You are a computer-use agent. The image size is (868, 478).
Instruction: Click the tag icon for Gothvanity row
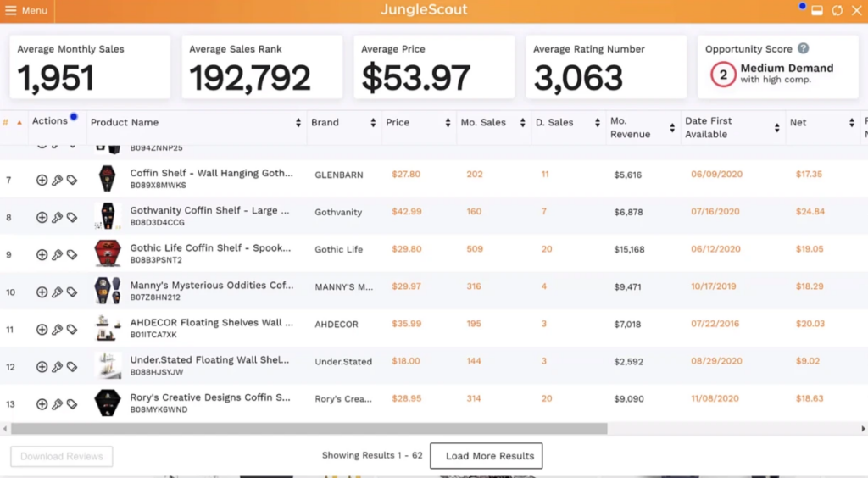point(72,218)
